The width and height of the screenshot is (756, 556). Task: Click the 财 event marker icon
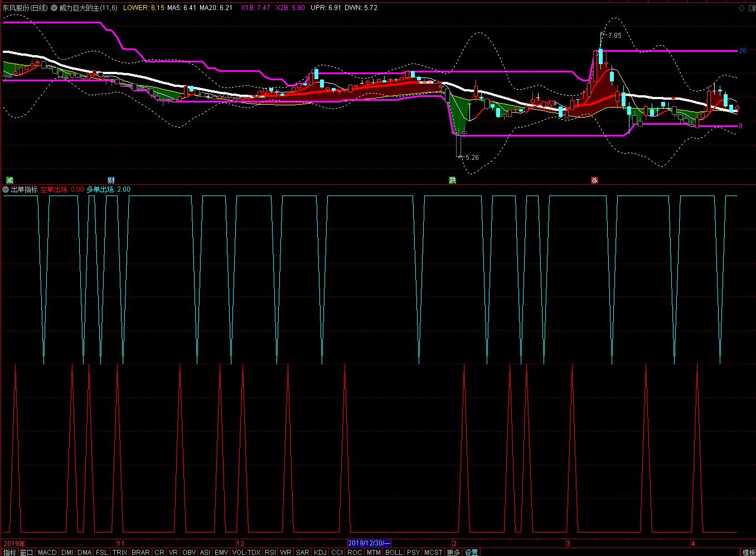pos(111,180)
